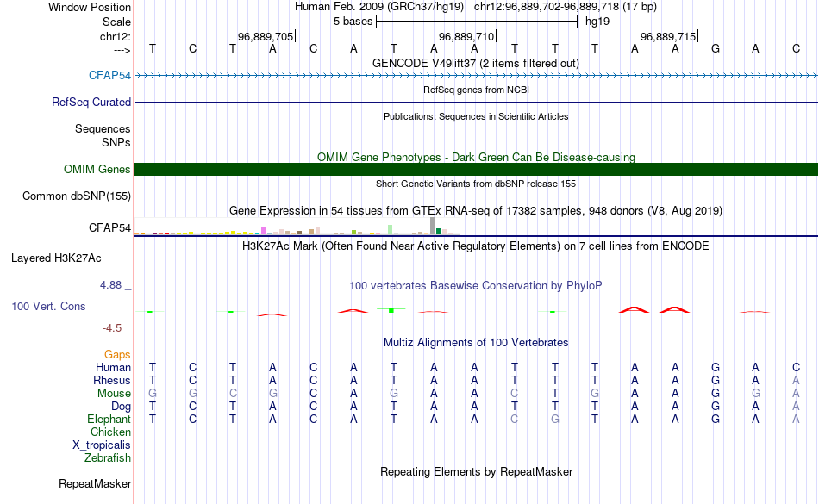Image resolution: width=819 pixels, height=504 pixels.
Task: Click the dark green OMIM Genes bar
Action: click(x=477, y=169)
